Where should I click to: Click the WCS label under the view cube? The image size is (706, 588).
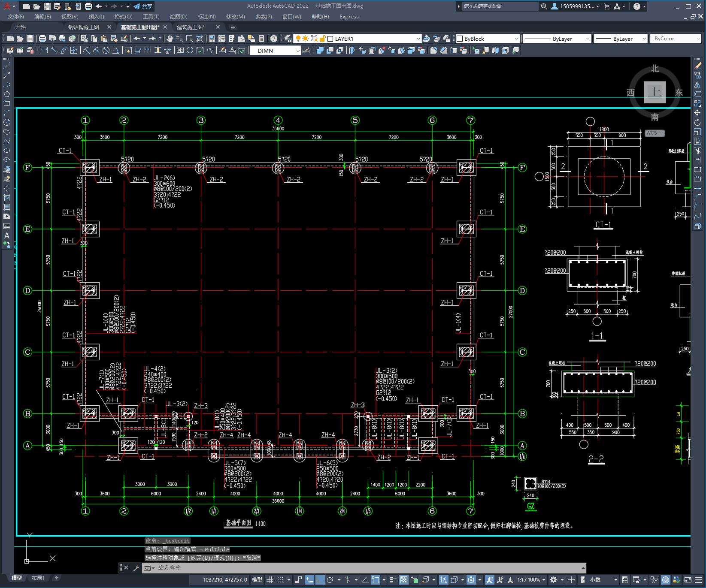[x=654, y=133]
